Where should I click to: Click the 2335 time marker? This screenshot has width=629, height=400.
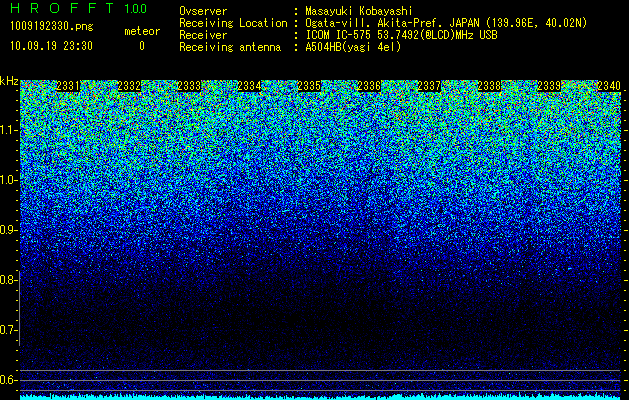point(309,86)
